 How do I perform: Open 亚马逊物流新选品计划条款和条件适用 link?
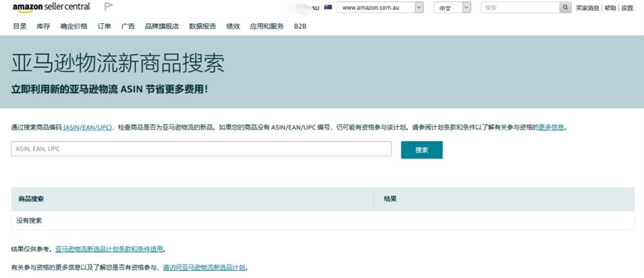pos(109,249)
